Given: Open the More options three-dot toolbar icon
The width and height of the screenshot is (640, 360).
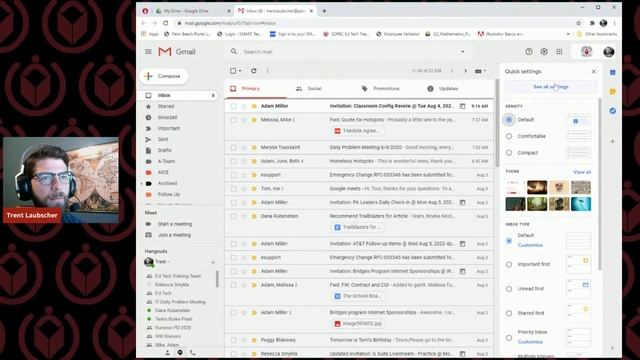Looking at the screenshot, I should click(267, 71).
